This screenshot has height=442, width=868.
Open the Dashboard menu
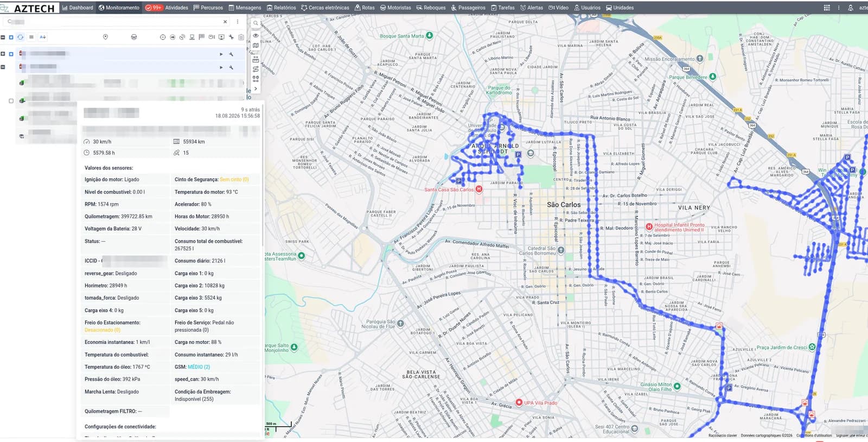coord(78,8)
